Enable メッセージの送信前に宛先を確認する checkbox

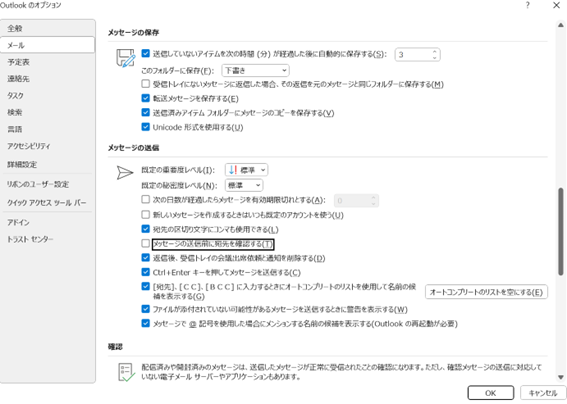tap(145, 243)
